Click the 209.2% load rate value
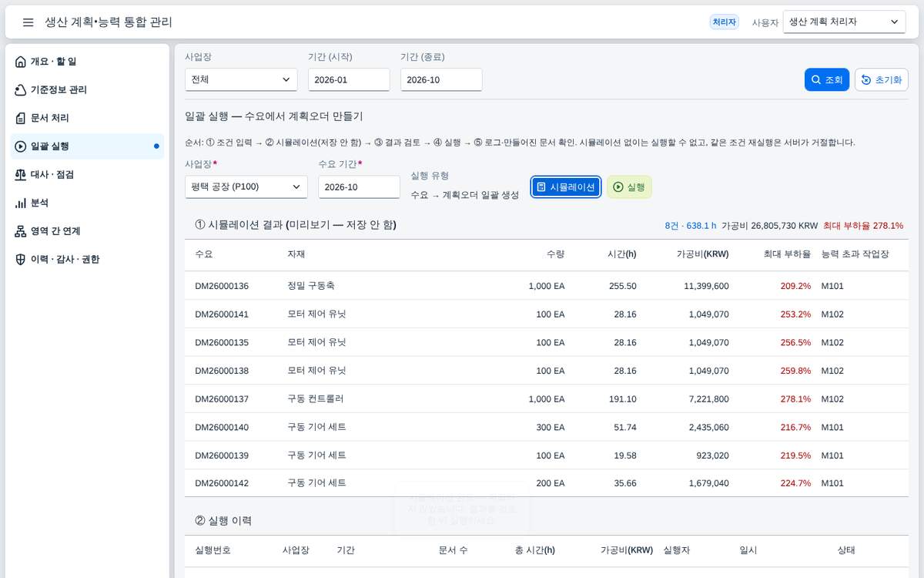The image size is (924, 578). [x=795, y=286]
